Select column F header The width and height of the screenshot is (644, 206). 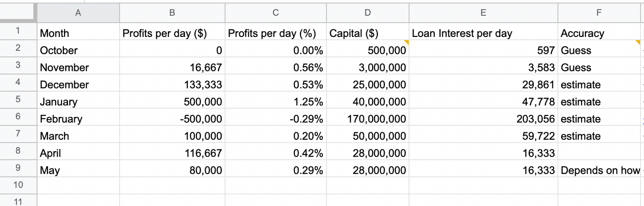click(599, 13)
